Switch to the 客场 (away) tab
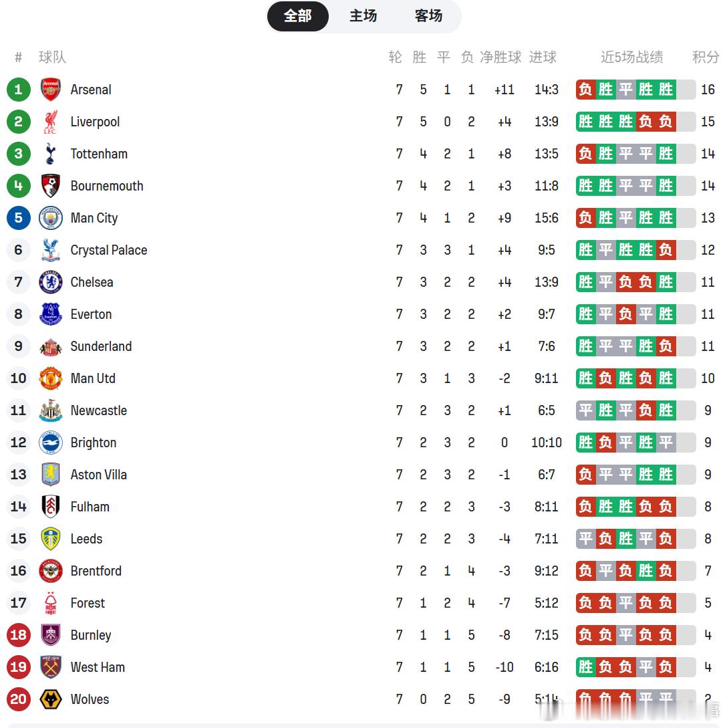 pyautogui.click(x=428, y=16)
